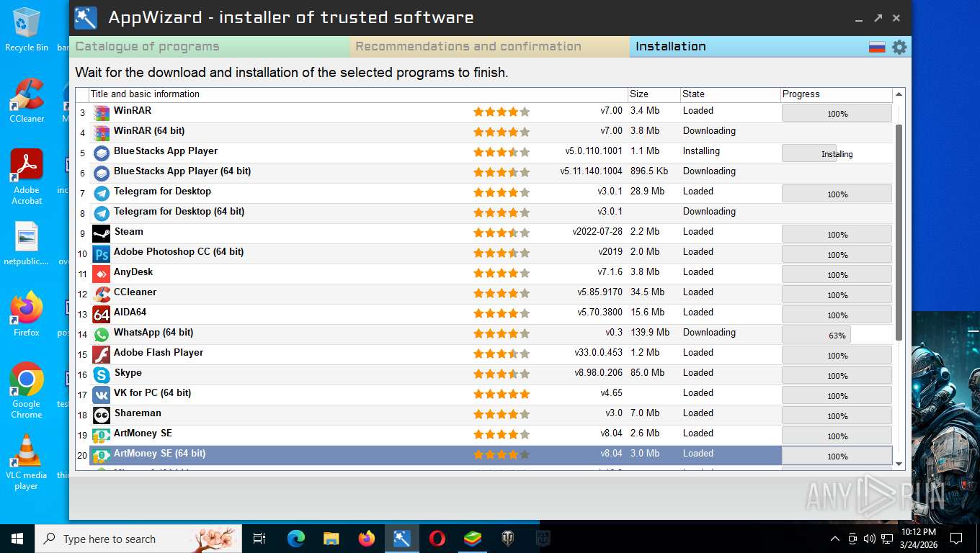The width and height of the screenshot is (980, 553).
Task: Click the Adobe Flash Player icon
Action: pos(102,355)
